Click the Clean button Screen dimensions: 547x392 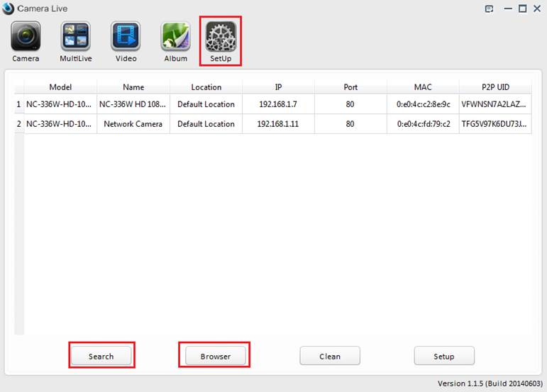pyautogui.click(x=330, y=356)
